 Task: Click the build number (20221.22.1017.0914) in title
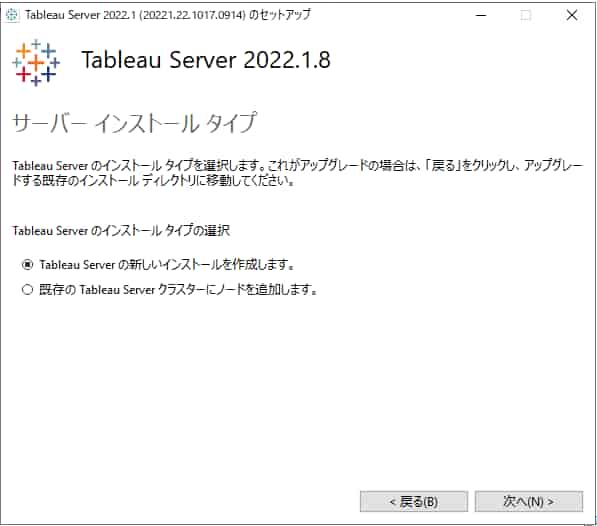tap(192, 15)
